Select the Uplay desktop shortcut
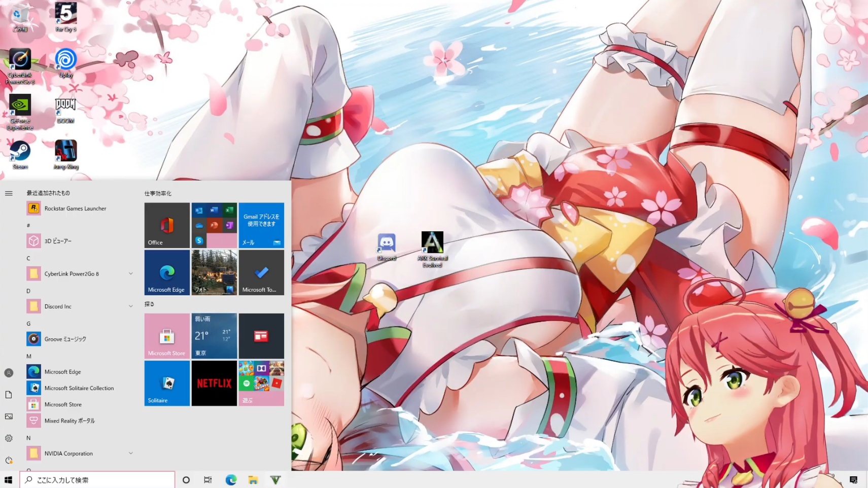 tap(66, 63)
